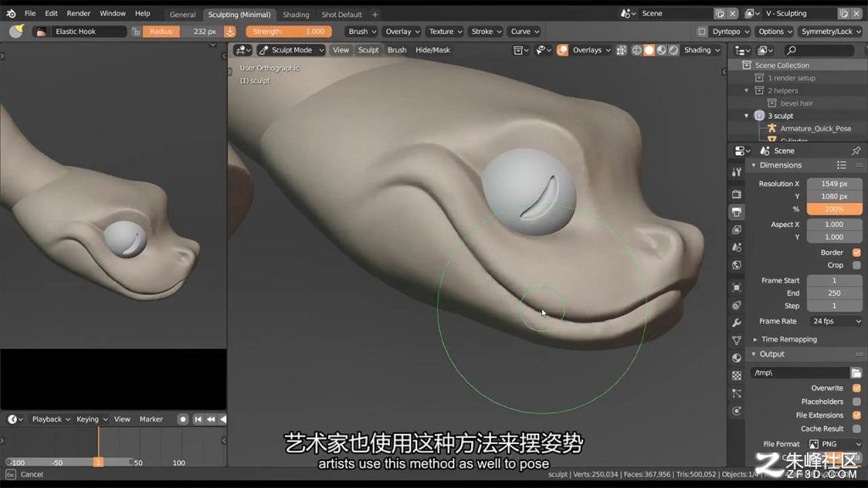Adjust the brush Radius slider

coord(183,31)
